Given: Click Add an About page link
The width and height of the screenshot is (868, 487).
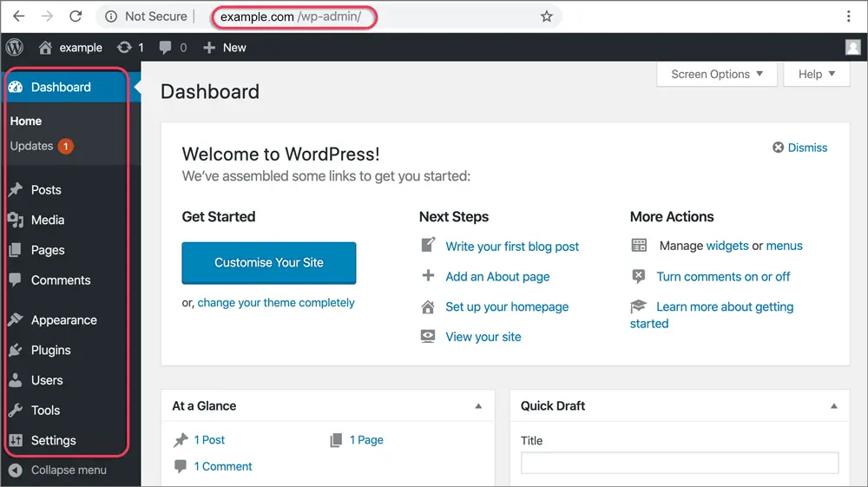Looking at the screenshot, I should tap(497, 277).
